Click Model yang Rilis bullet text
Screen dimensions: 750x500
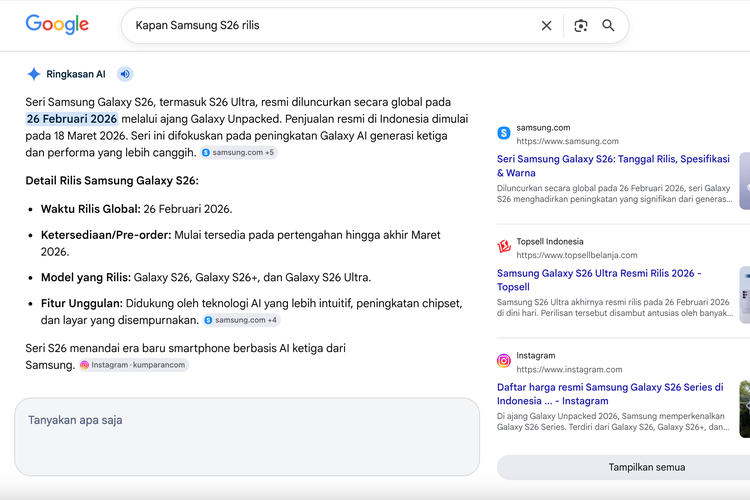206,278
